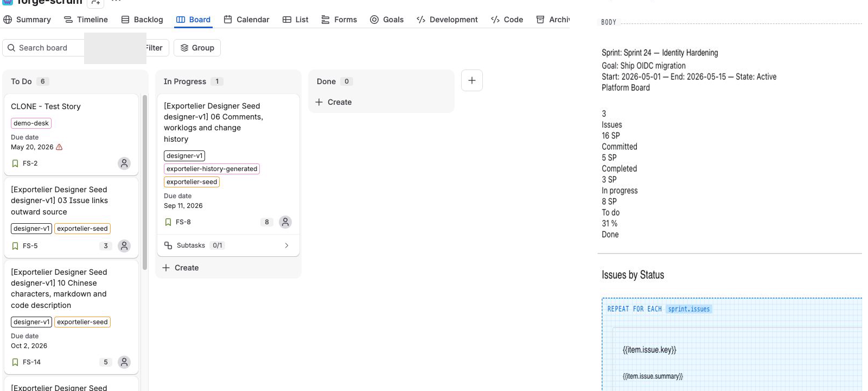
Task: Click designer-v1 label on FS-5 card
Action: tap(31, 229)
